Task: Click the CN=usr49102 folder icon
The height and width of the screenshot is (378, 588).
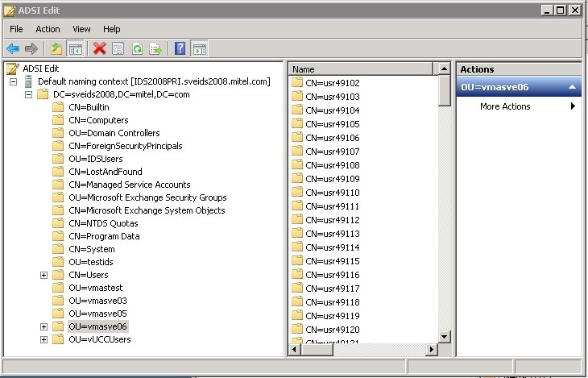Action: point(297,82)
